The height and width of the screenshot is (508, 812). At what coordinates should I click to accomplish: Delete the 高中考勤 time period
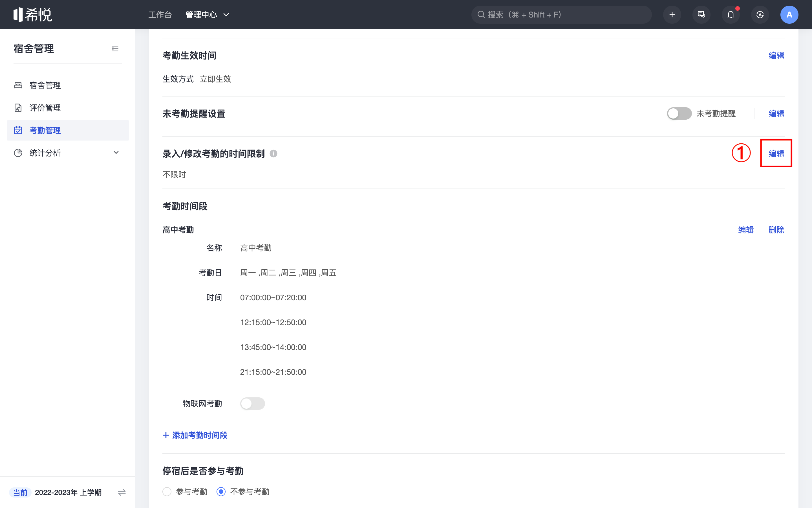tap(776, 230)
